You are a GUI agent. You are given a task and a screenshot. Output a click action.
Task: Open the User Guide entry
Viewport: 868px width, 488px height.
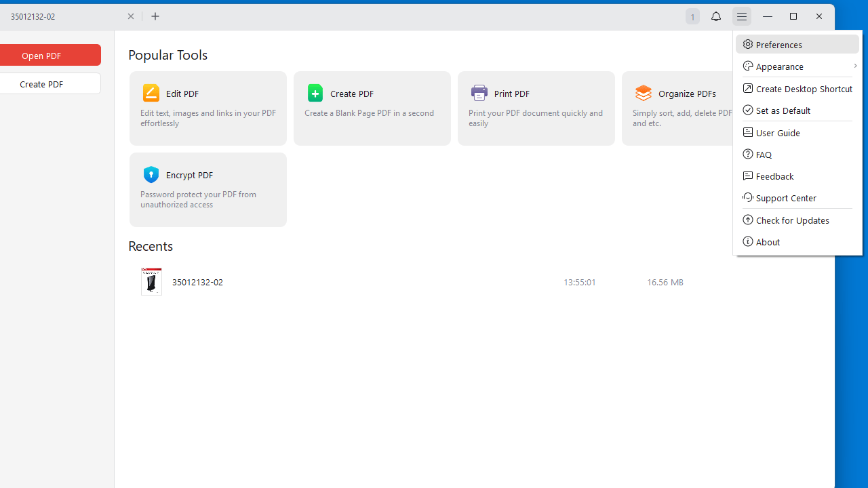click(797, 133)
